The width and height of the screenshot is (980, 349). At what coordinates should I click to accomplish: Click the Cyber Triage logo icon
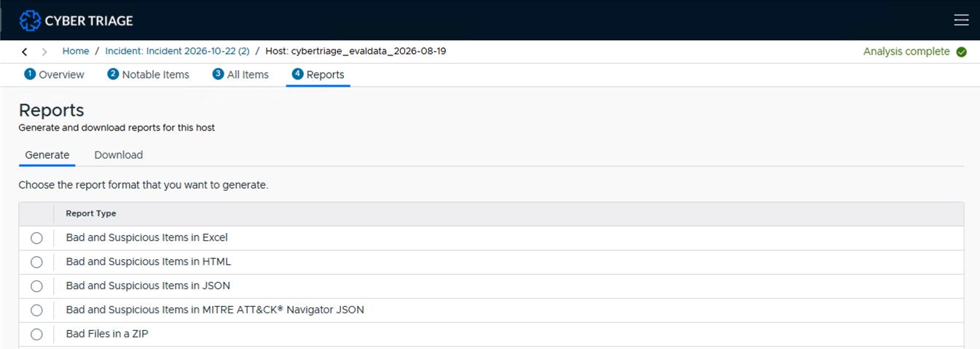coord(30,20)
